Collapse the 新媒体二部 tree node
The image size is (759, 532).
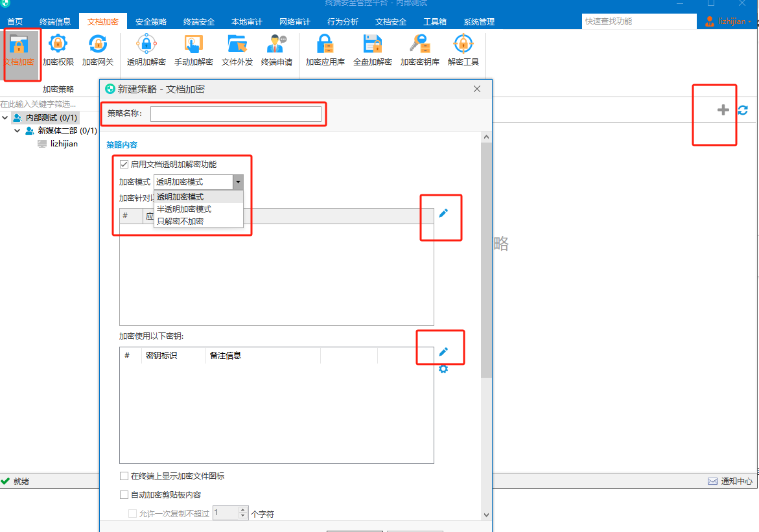click(17, 131)
